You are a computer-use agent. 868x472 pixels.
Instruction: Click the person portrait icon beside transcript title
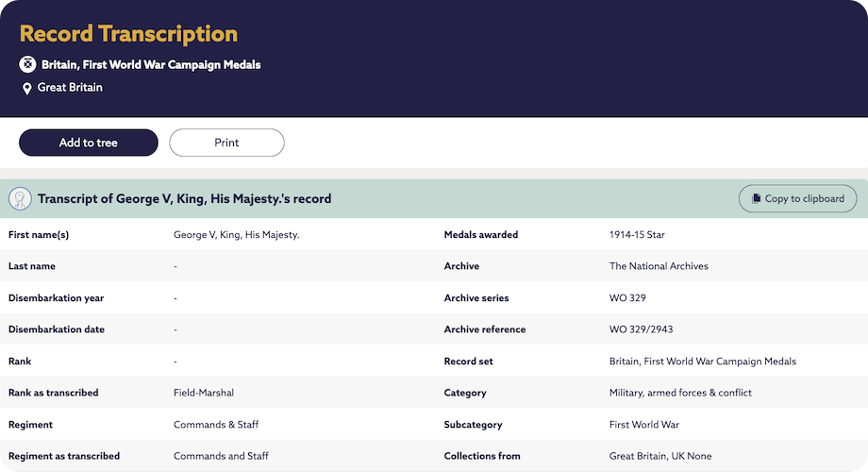20,199
